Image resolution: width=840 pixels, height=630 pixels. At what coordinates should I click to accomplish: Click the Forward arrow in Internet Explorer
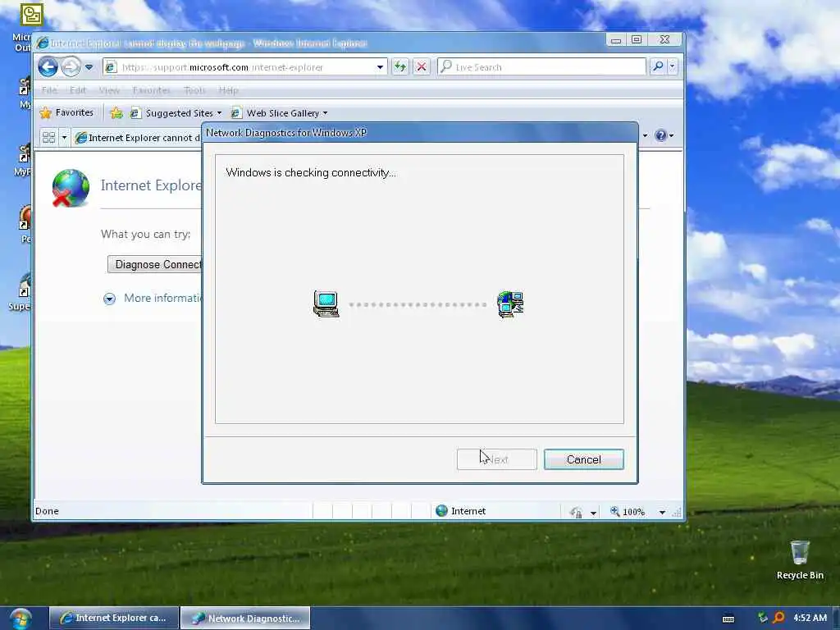(71, 67)
